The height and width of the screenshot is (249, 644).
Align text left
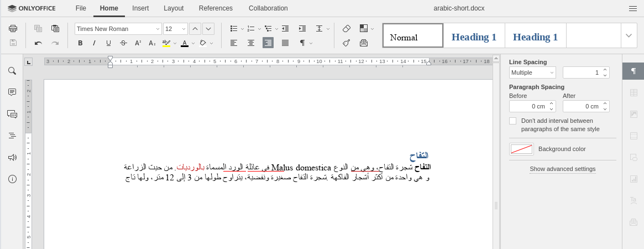click(234, 43)
